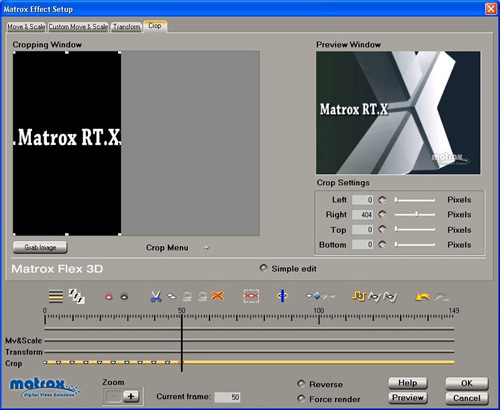The image size is (500, 410).
Task: Zoom in timeline with plus button
Action: 131,396
